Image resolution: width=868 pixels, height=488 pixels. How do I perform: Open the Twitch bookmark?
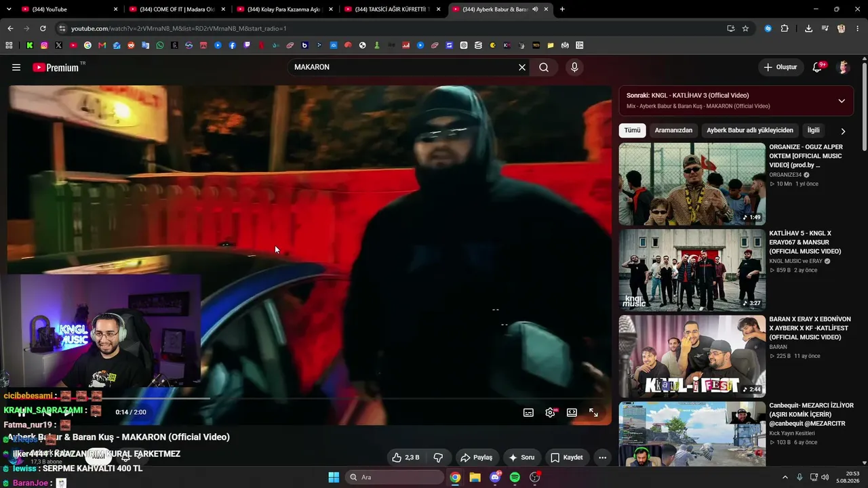click(247, 45)
